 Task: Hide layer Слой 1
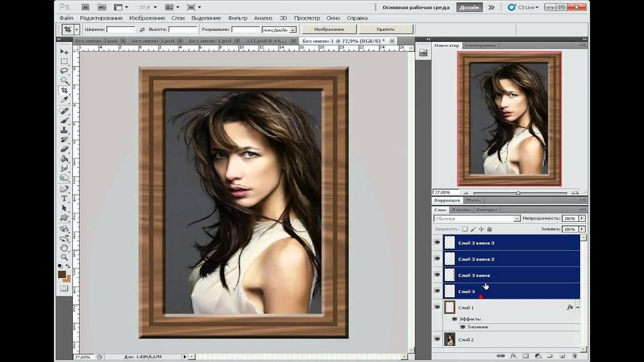pos(437,307)
